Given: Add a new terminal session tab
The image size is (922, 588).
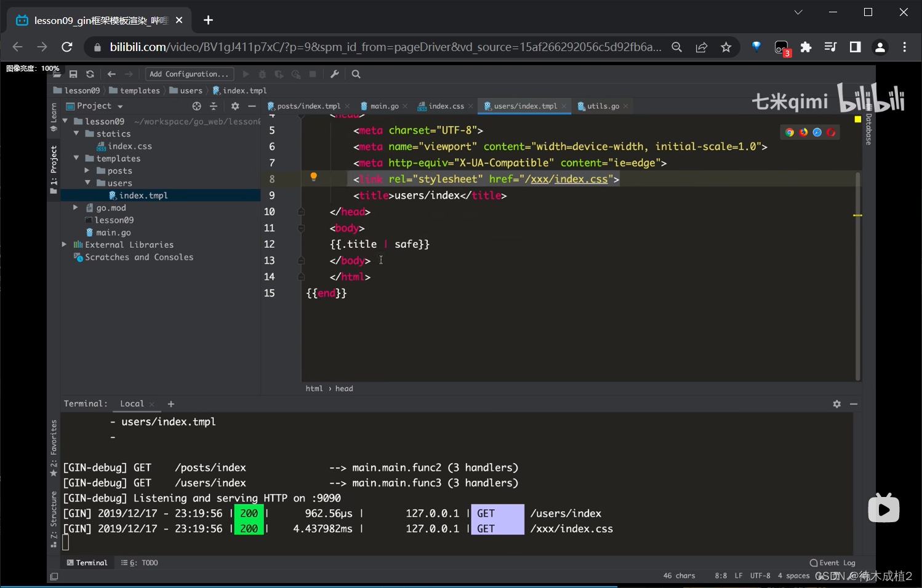Looking at the screenshot, I should coord(171,404).
